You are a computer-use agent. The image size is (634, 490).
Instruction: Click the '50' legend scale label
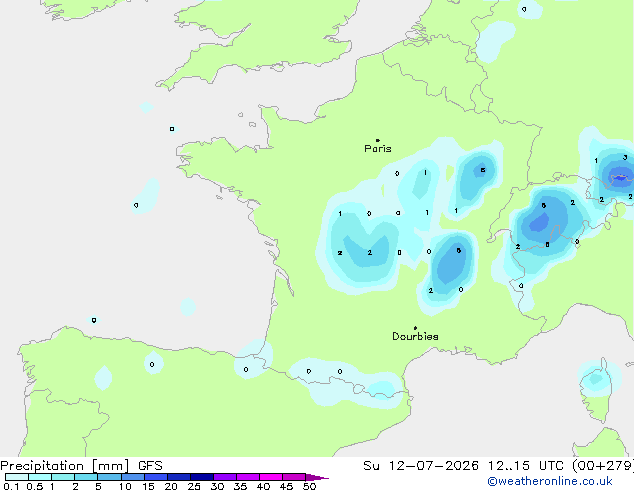tap(309, 486)
